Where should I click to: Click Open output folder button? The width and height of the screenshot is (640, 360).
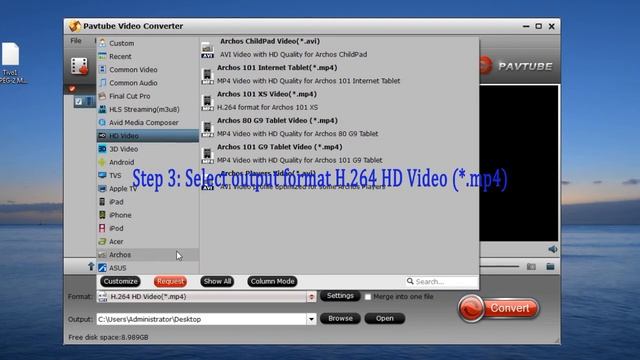[384, 318]
